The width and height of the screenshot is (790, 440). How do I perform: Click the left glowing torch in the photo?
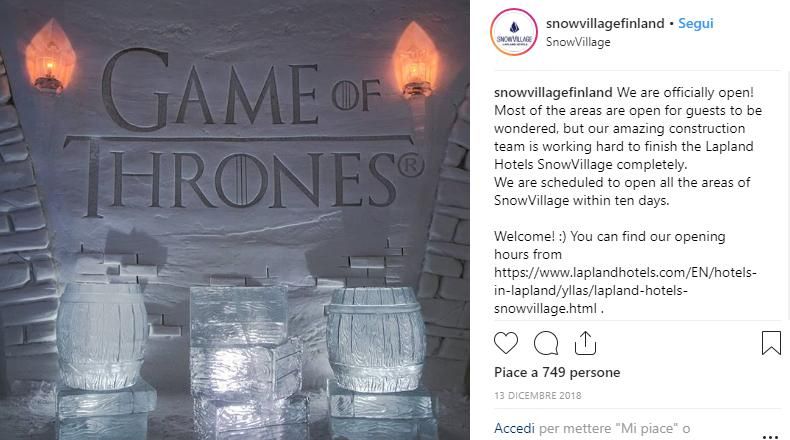[x=46, y=57]
